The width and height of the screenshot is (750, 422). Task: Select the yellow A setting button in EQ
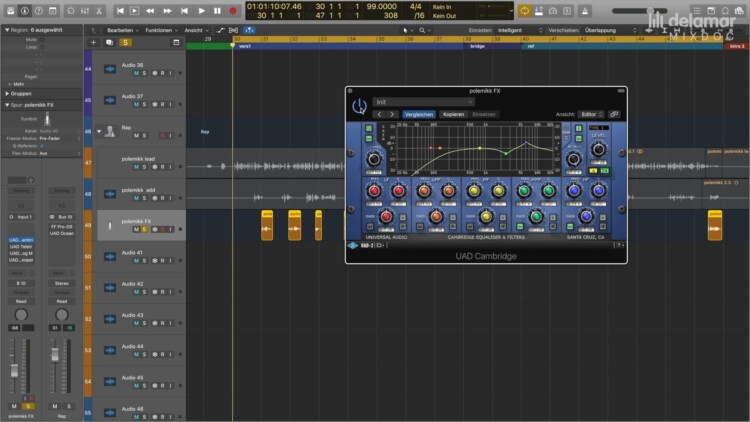[x=593, y=171]
